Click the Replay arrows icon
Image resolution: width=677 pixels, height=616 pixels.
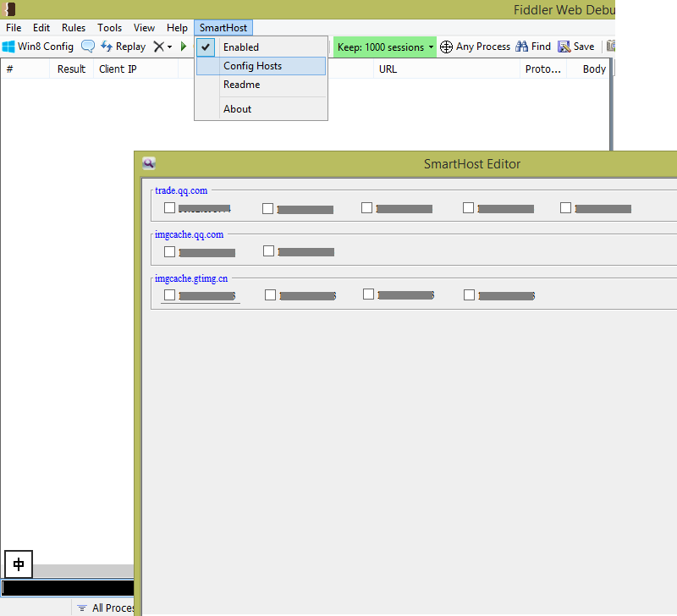[x=107, y=47]
